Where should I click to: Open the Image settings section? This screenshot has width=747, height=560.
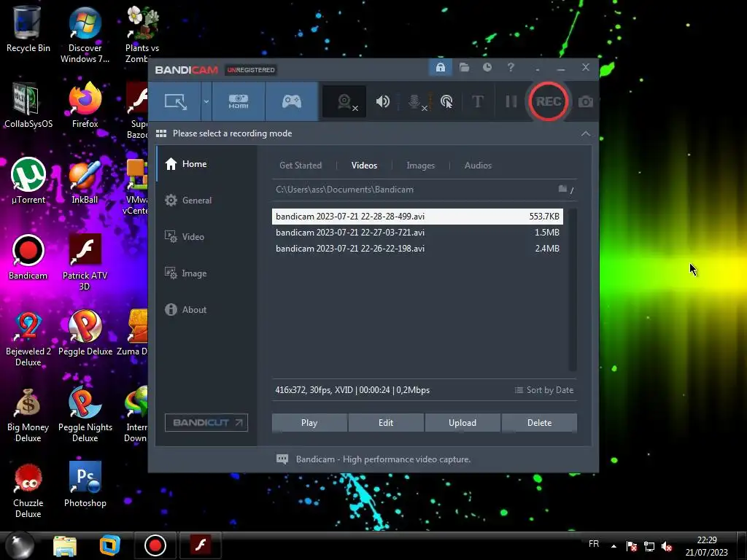click(x=206, y=273)
